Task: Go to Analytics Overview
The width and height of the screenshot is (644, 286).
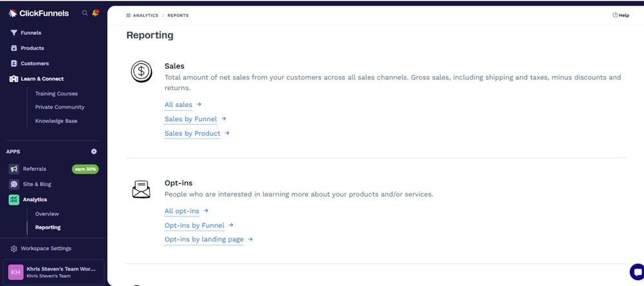Action: pos(47,214)
